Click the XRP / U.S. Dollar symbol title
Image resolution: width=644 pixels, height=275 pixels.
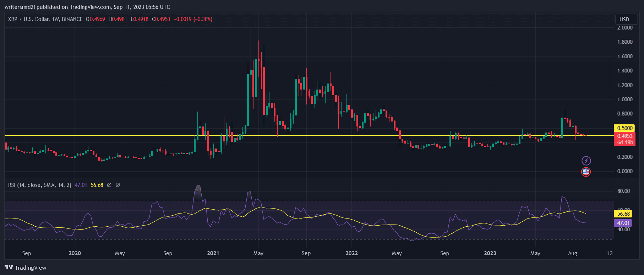28,19
